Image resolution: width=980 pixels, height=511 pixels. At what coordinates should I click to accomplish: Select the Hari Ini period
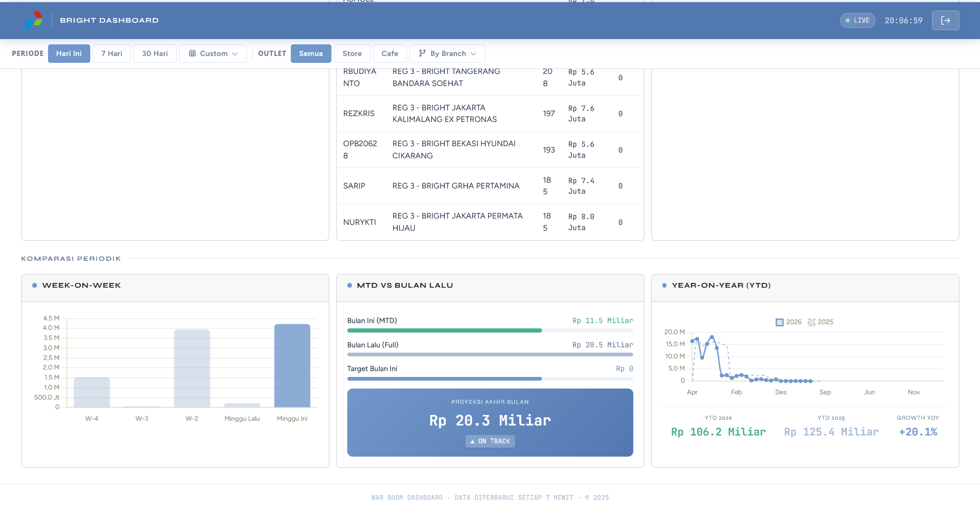click(x=69, y=53)
